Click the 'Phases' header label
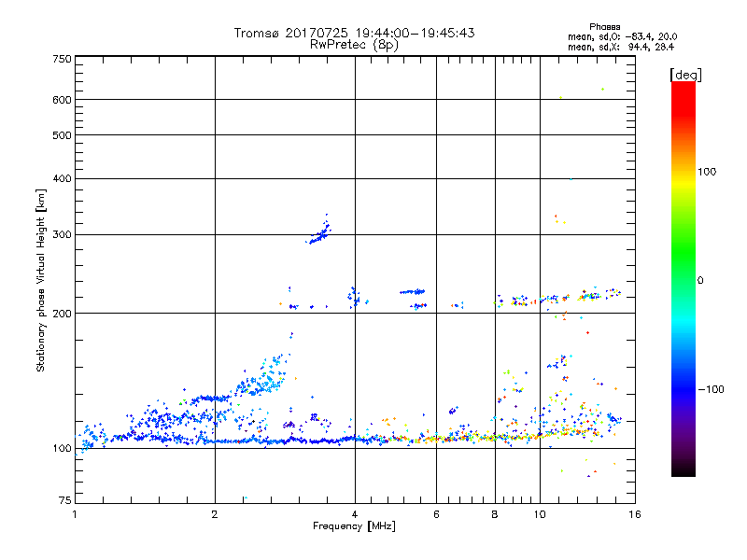Image resolution: width=747 pixels, height=560 pixels. pyautogui.click(x=604, y=27)
